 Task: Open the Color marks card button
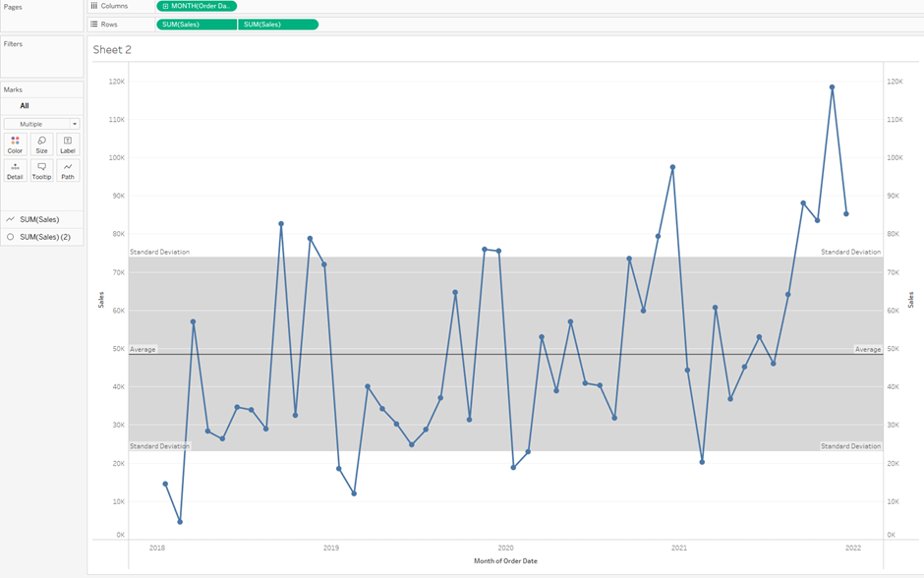tap(16, 144)
